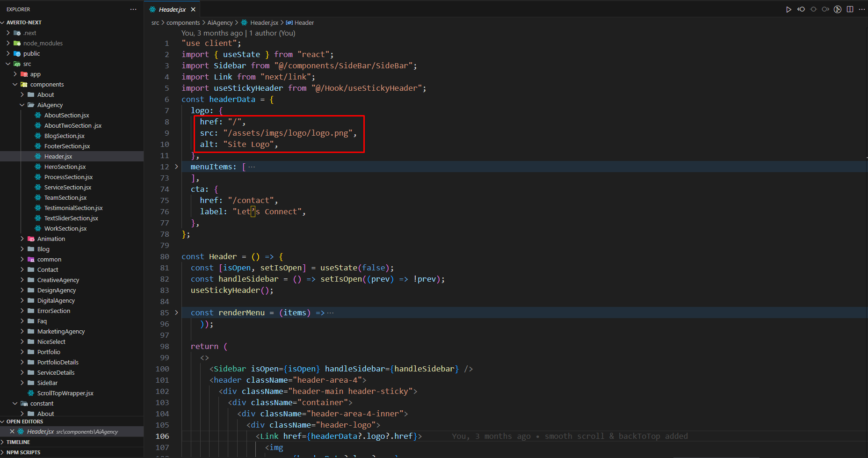Click the '/contact' string on line 75
Viewport: 868px width, 458px height.
coord(251,200)
